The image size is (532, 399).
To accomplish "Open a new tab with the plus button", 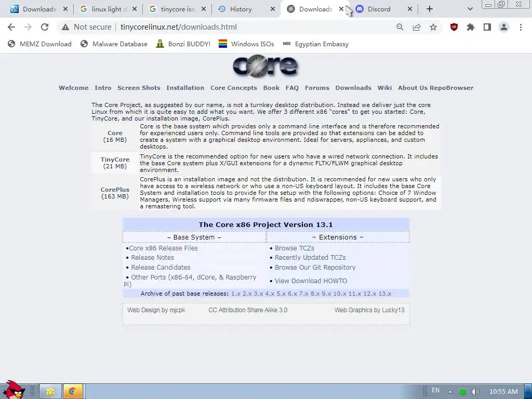I will (430, 9).
